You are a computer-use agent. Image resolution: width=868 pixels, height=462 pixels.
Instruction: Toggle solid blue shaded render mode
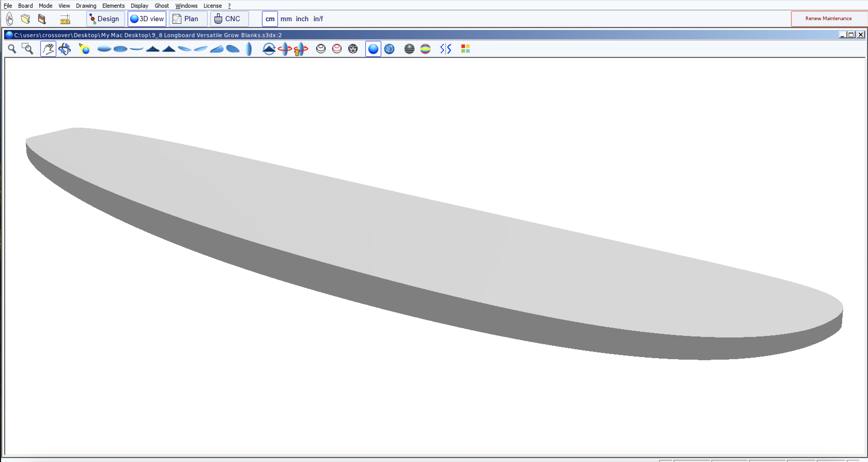(373, 49)
